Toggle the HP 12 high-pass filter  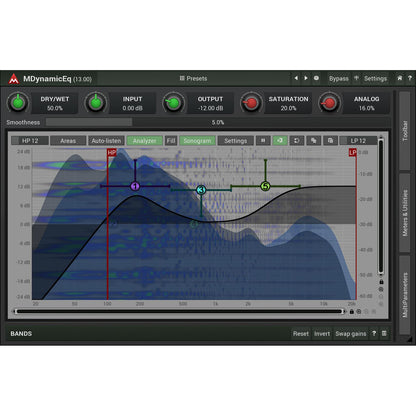tap(30, 141)
